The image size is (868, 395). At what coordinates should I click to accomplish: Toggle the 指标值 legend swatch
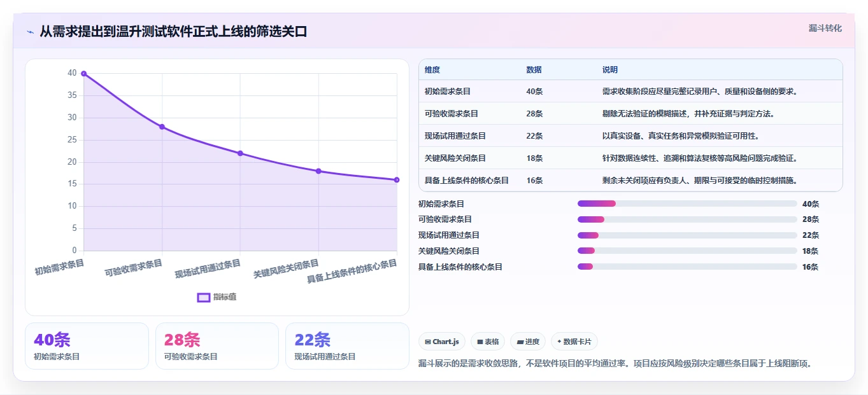click(204, 297)
